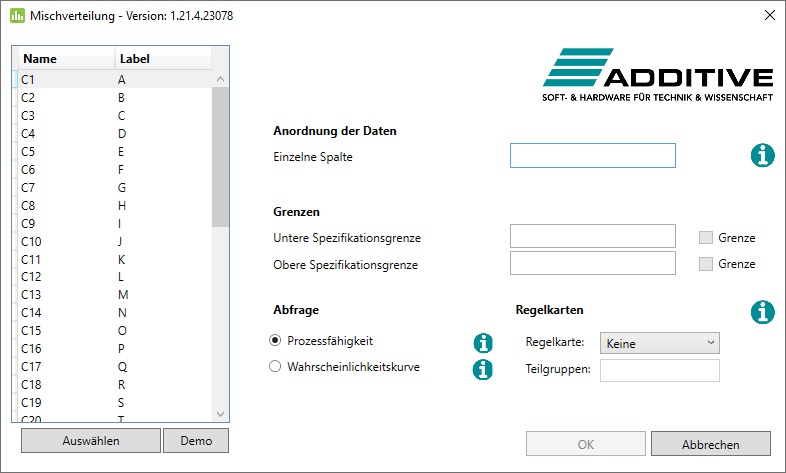Sort the list by Label column header
The width and height of the screenshot is (786, 473).
tap(163, 59)
